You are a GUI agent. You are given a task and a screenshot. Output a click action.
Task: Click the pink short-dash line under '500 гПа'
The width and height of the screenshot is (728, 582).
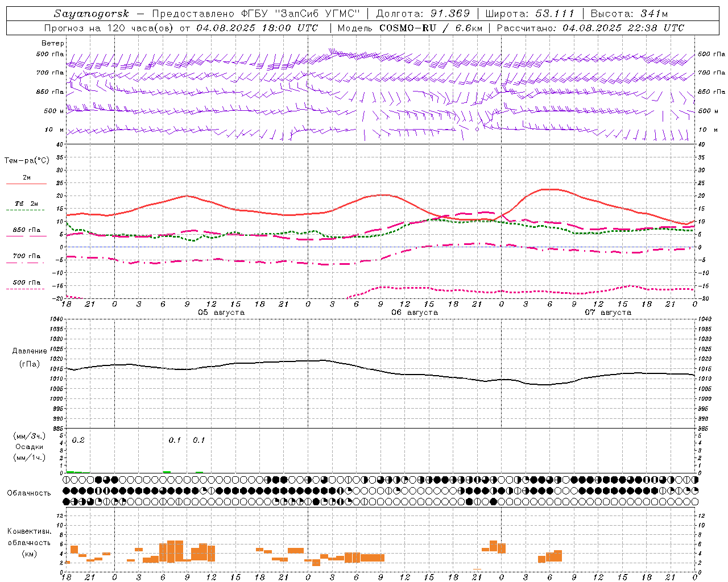[25, 289]
